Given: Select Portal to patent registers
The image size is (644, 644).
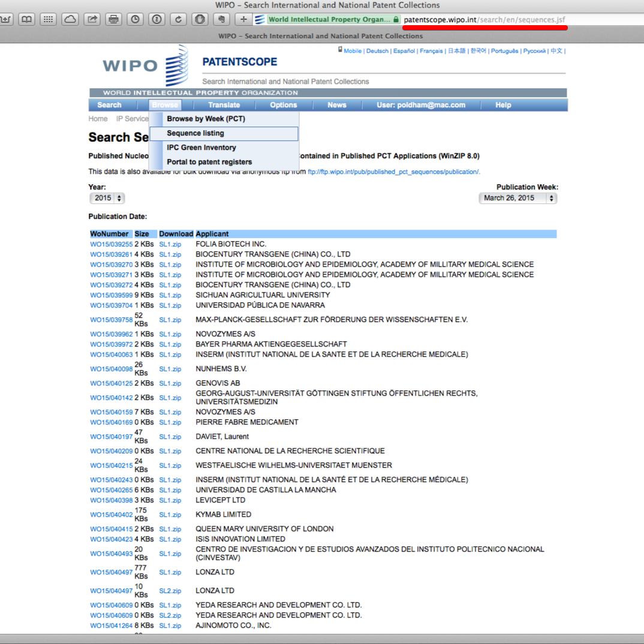Looking at the screenshot, I should point(224,162).
